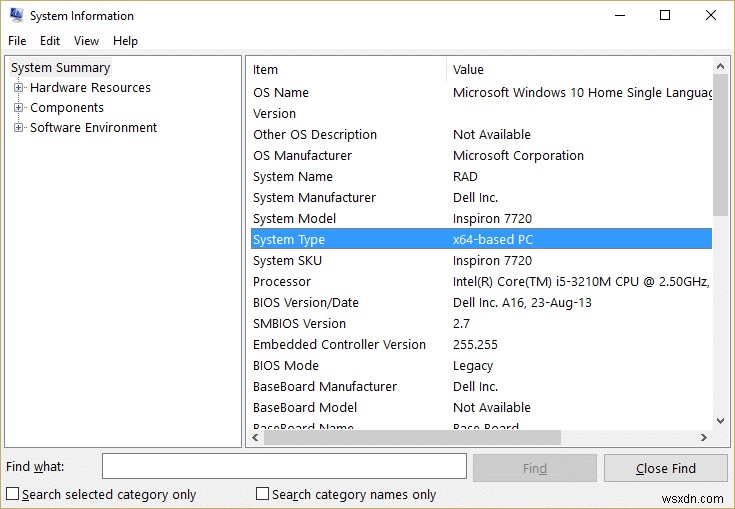Click the Close Find button
This screenshot has width=735, height=509.
(x=665, y=468)
